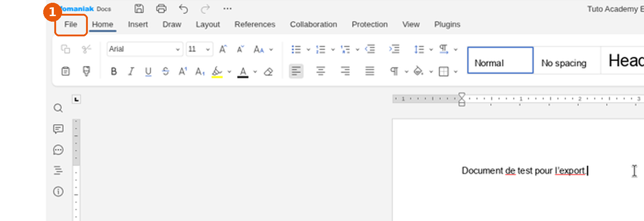Select Justified alignment
The image size is (644, 221).
[x=370, y=71]
